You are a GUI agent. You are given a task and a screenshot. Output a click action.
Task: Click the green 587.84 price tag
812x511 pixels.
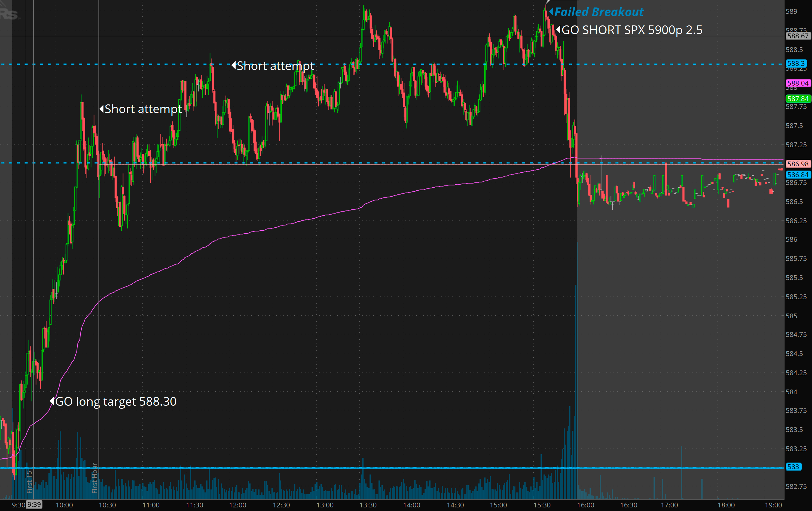[798, 98]
